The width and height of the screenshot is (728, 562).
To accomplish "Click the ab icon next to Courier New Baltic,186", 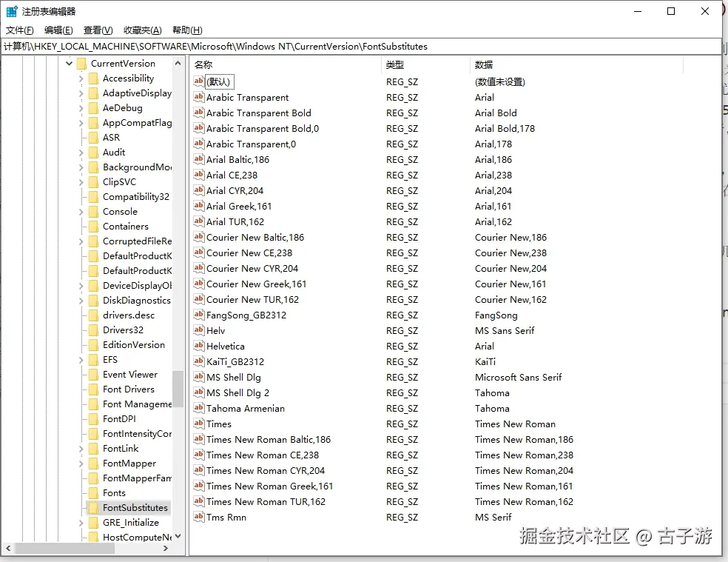I will 199,237.
